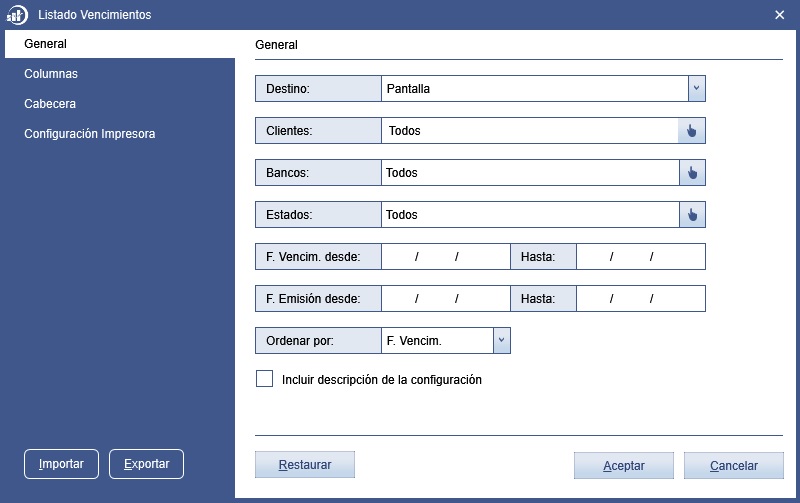Close the Listado Vencimientos window
Viewport: 800px width, 503px height.
[779, 15]
